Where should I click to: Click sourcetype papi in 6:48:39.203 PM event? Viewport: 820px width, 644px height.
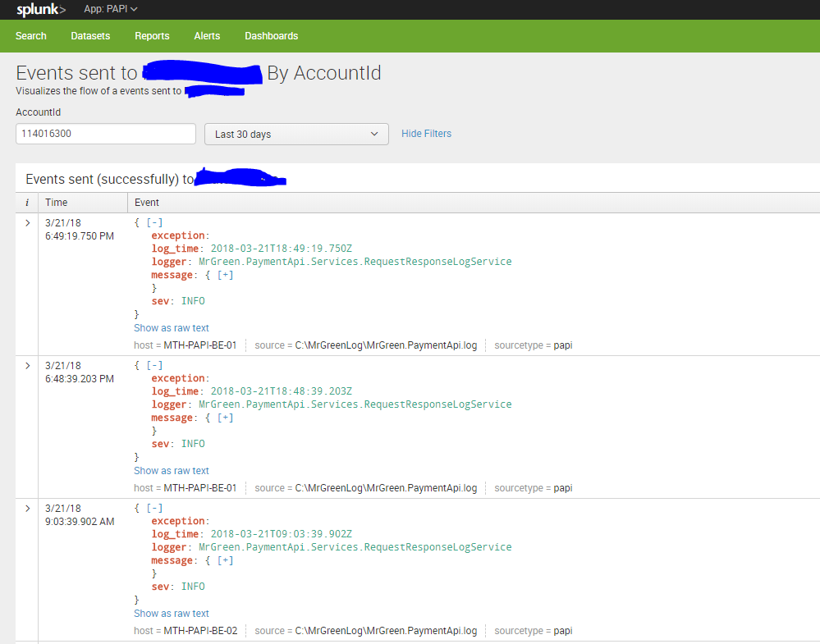563,488
